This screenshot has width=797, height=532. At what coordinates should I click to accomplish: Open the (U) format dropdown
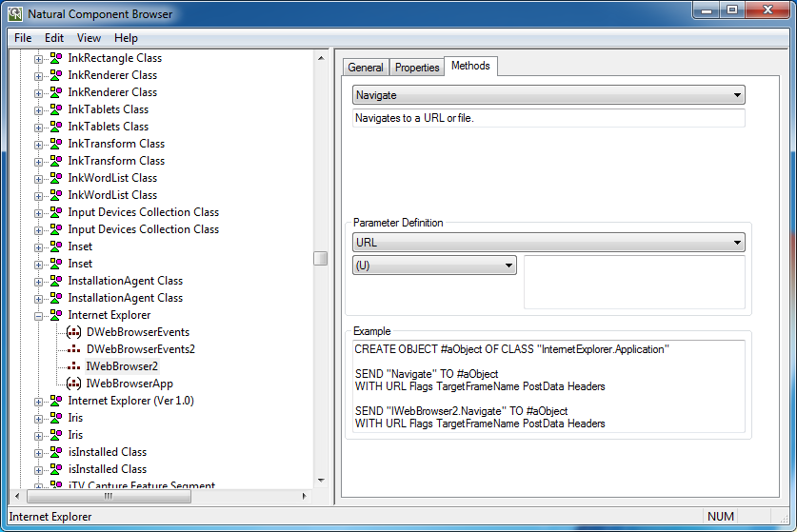click(x=508, y=266)
